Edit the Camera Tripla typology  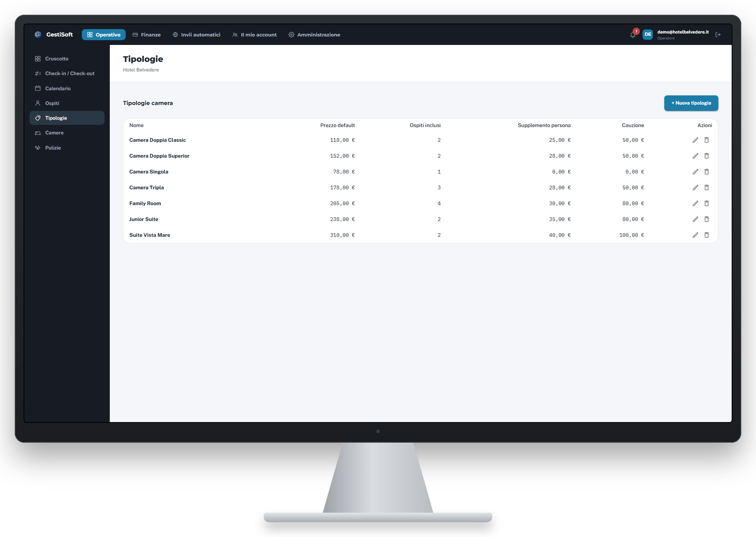(x=695, y=187)
